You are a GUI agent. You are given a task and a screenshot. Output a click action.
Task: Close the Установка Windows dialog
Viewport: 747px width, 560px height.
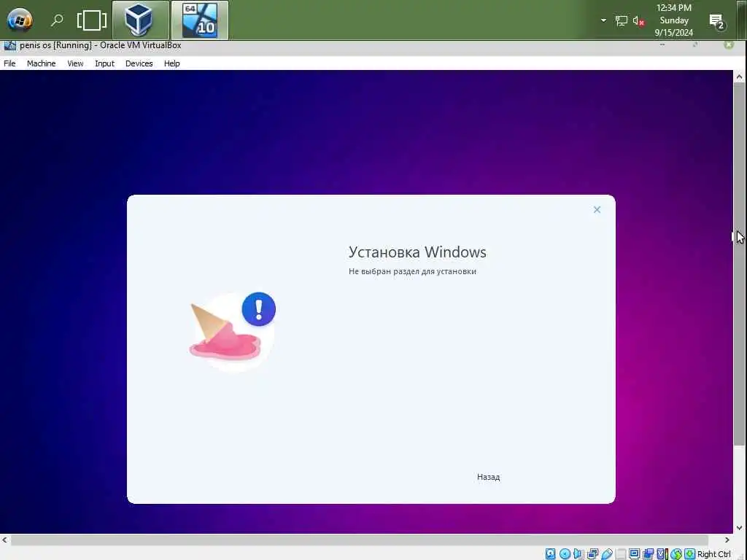click(597, 209)
